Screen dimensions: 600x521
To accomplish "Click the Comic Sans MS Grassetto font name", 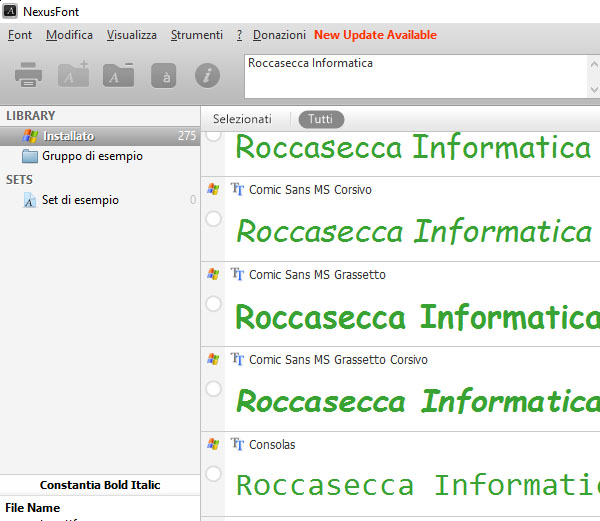I will [317, 274].
